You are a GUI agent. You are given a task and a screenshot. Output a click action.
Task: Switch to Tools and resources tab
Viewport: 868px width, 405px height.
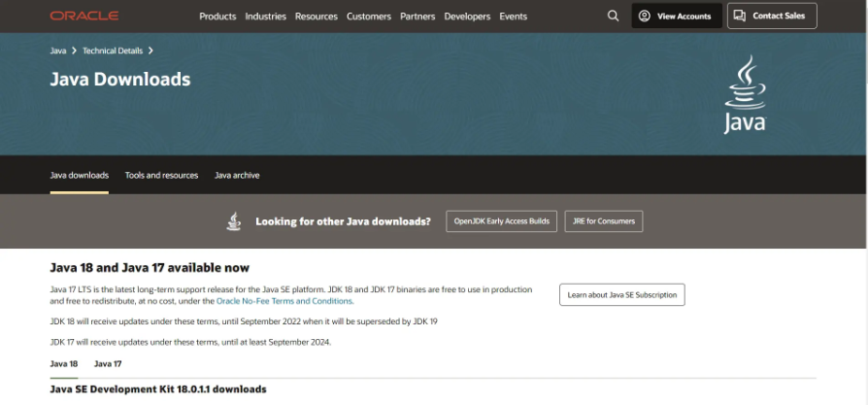click(x=161, y=175)
